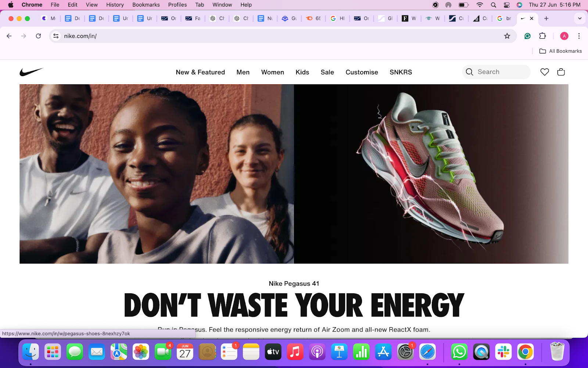Open the Bookmarks menu
588x368 pixels.
pyautogui.click(x=146, y=5)
